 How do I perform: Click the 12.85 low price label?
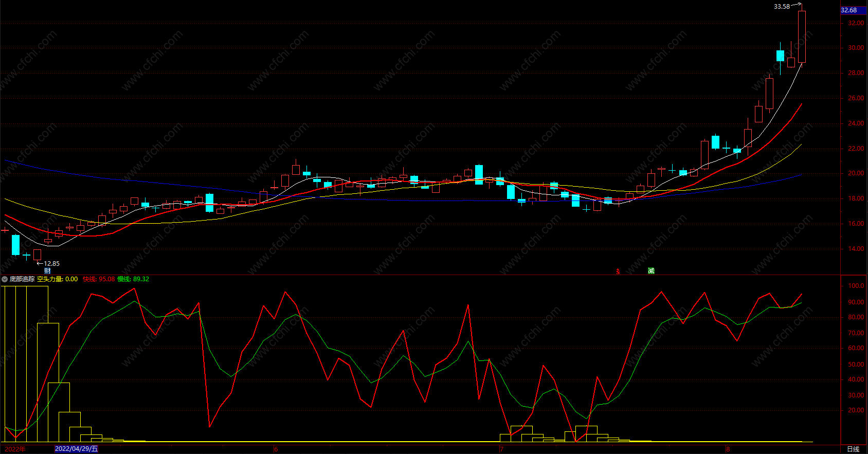51,264
